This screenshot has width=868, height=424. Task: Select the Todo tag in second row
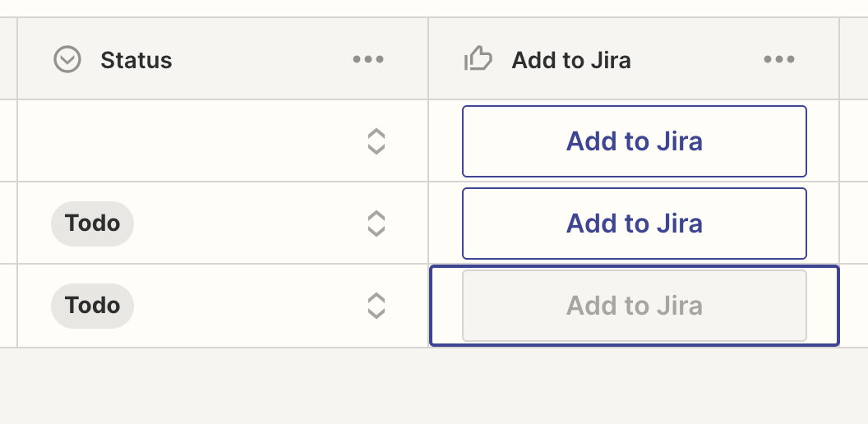tap(92, 224)
